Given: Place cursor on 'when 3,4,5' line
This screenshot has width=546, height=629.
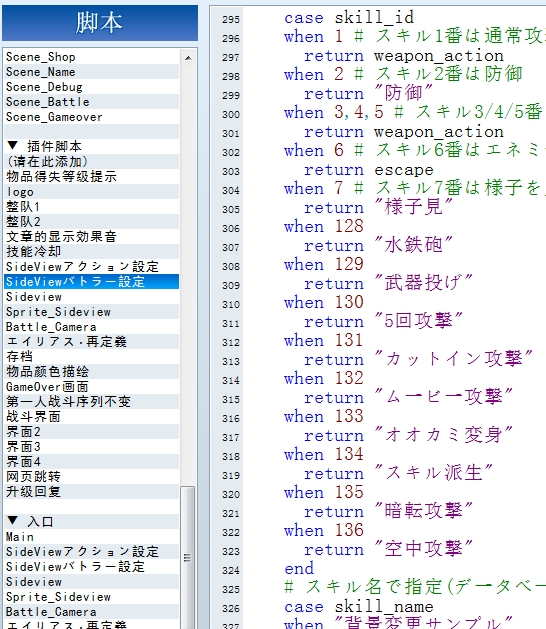Looking at the screenshot, I should point(413,112).
